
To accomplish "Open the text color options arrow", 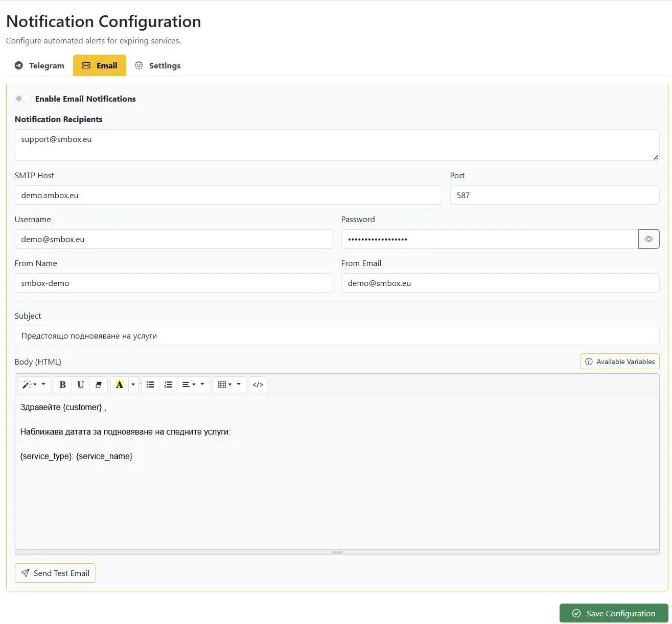I will (x=133, y=385).
